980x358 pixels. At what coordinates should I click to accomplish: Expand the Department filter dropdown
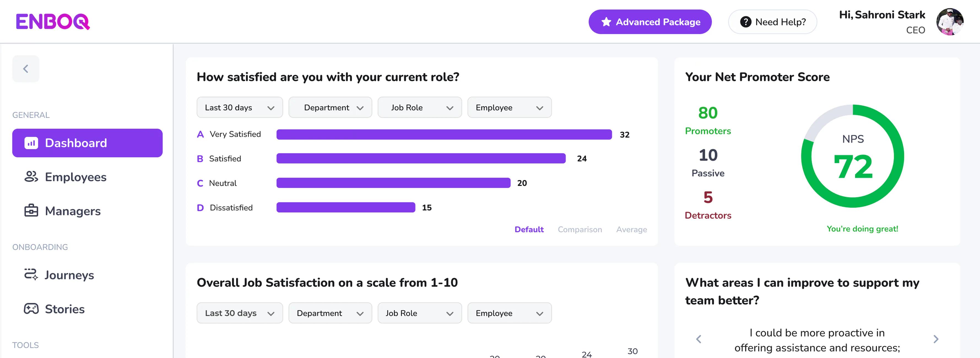(x=330, y=107)
